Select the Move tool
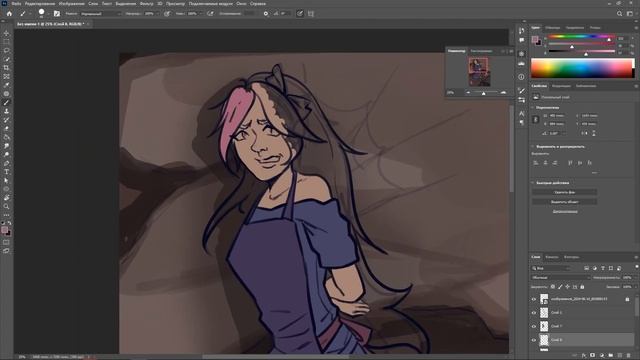Screen dimensions: 640x360 [x=6, y=33]
